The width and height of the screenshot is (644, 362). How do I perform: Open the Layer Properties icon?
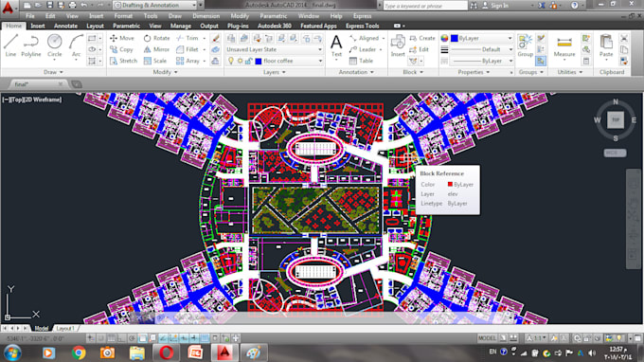point(231,38)
